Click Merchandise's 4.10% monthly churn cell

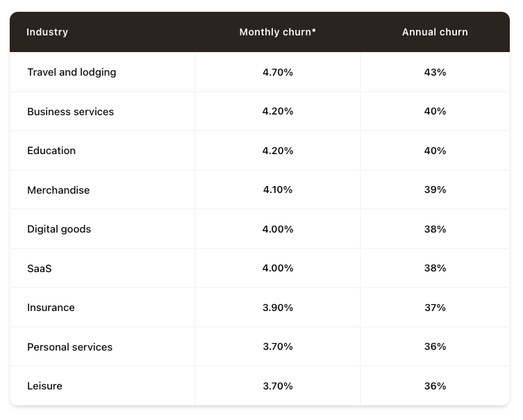click(x=278, y=190)
